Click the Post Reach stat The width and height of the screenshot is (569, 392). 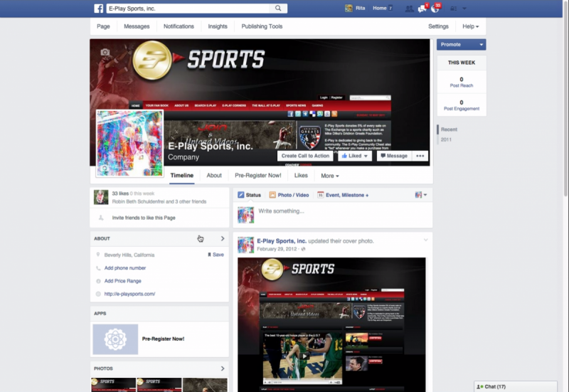[x=462, y=83]
